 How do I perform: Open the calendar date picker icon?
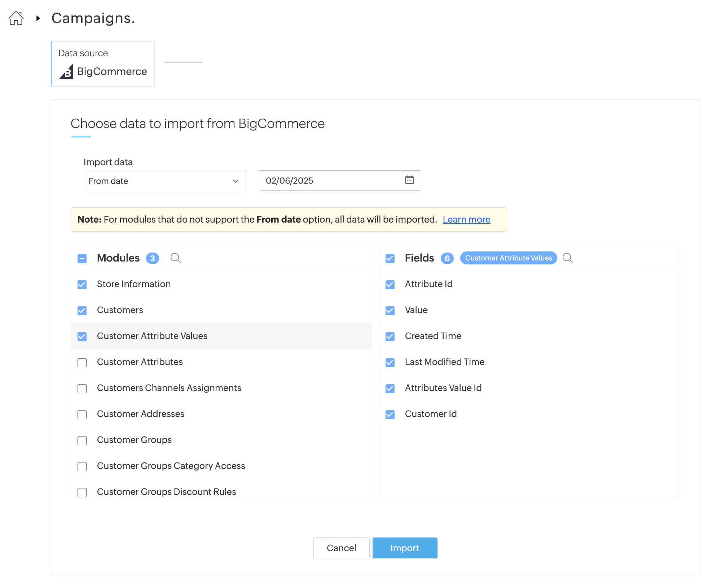coord(409,180)
